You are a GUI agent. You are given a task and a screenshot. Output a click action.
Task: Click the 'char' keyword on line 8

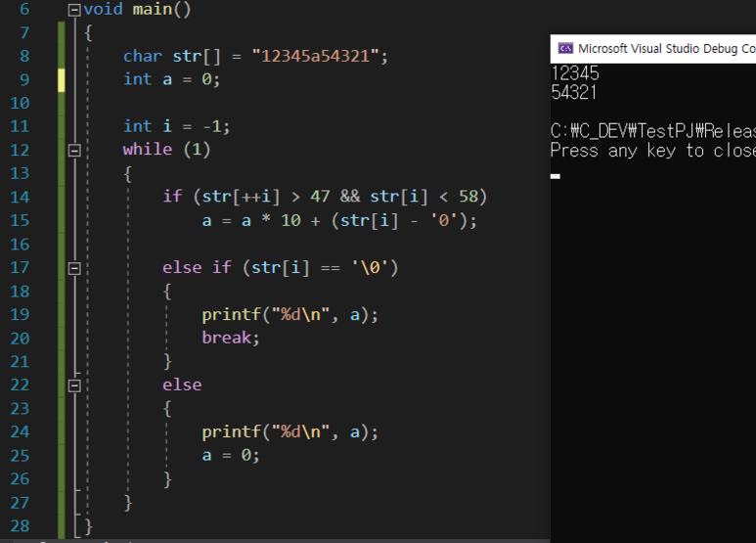coord(143,57)
